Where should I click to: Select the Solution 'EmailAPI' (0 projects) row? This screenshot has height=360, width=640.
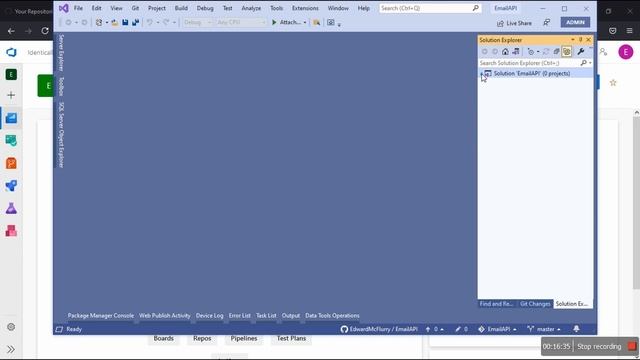tap(536, 73)
